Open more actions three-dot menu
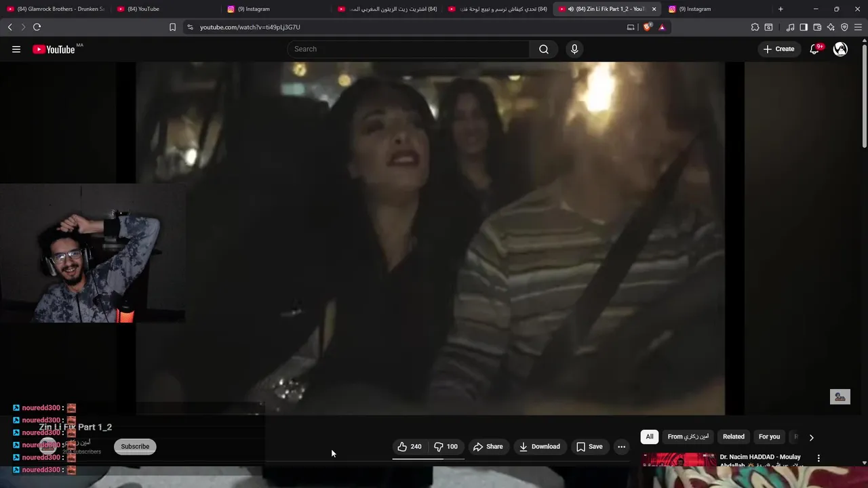 pyautogui.click(x=621, y=447)
